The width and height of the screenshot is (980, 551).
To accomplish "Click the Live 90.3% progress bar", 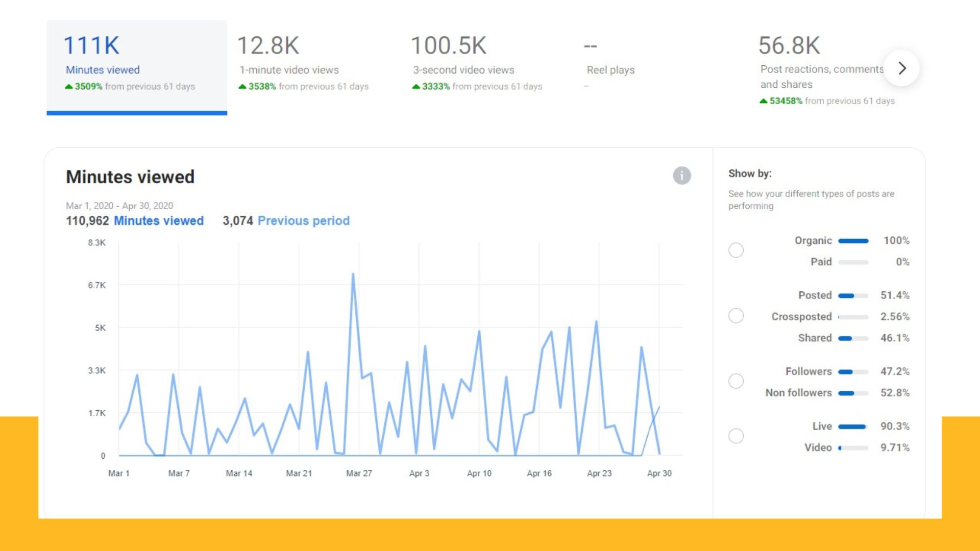I will [853, 427].
